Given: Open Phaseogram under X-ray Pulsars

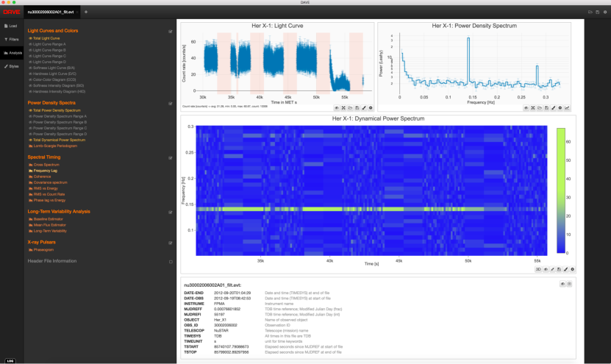Looking at the screenshot, I should 41,250.
